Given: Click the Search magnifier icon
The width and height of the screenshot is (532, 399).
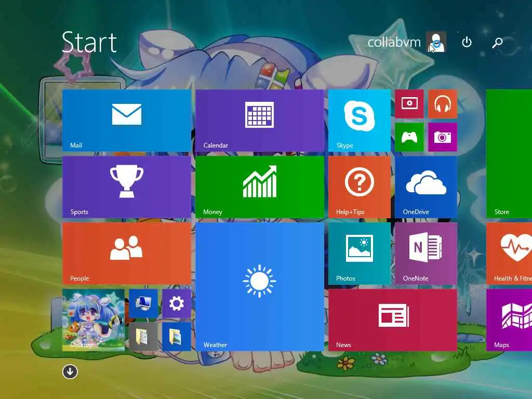Looking at the screenshot, I should (x=497, y=42).
